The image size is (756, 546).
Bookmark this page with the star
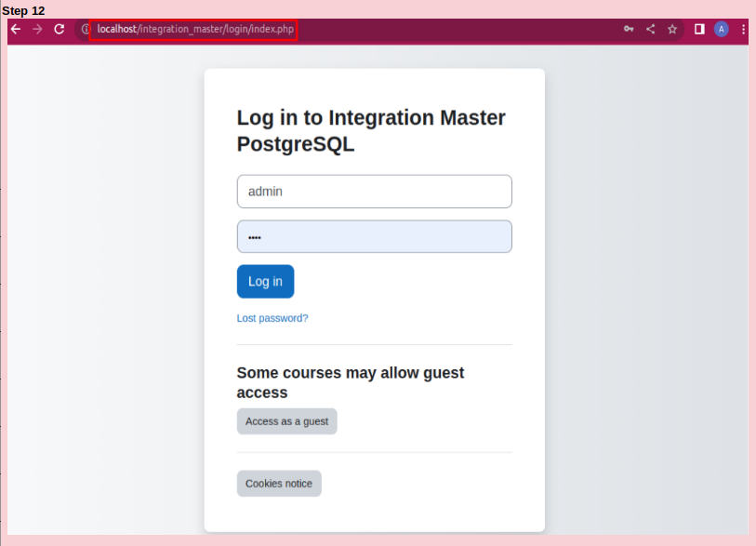click(672, 30)
